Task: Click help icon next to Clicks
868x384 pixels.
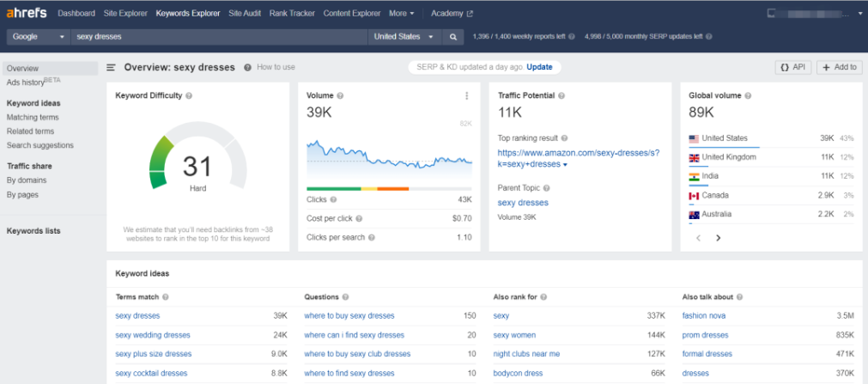Action: (x=333, y=199)
